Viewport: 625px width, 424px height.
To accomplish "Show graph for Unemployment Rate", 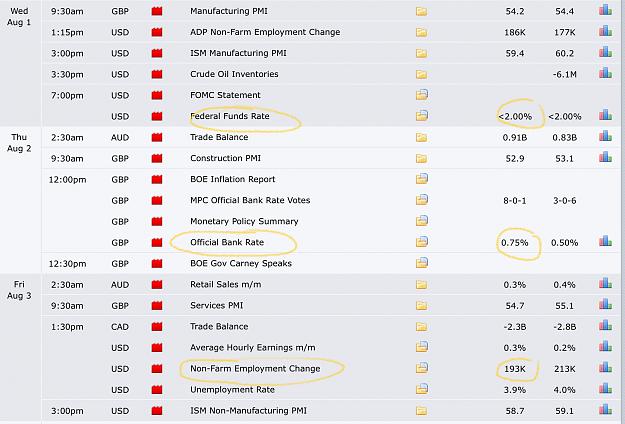I will tap(605, 389).
